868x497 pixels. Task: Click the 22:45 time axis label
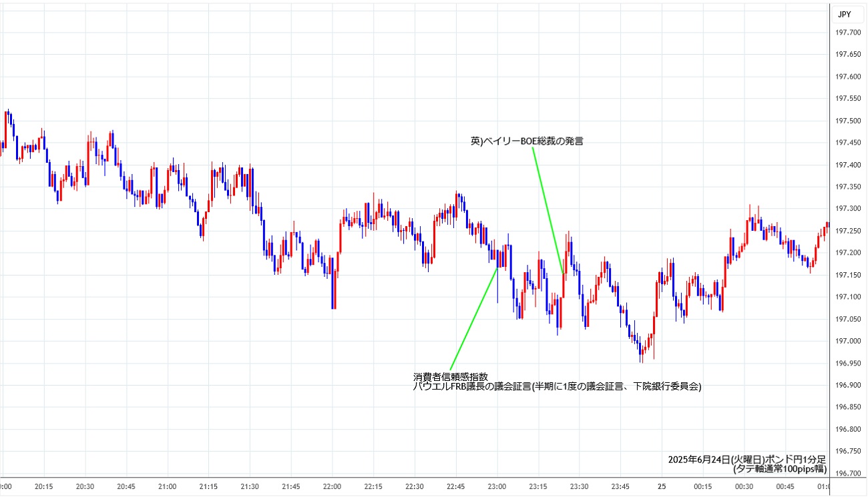click(455, 486)
